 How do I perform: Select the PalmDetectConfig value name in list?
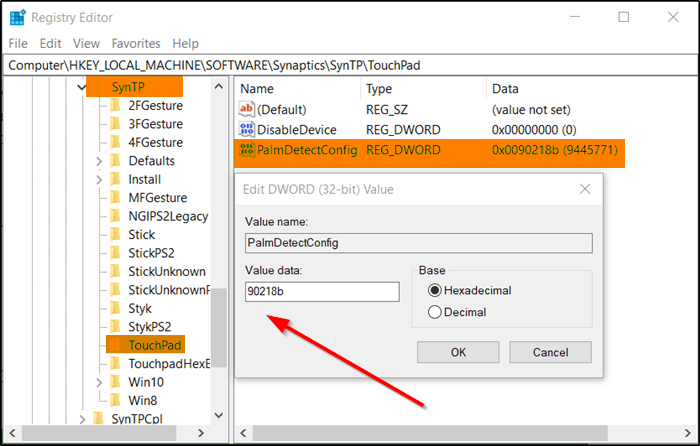(307, 150)
